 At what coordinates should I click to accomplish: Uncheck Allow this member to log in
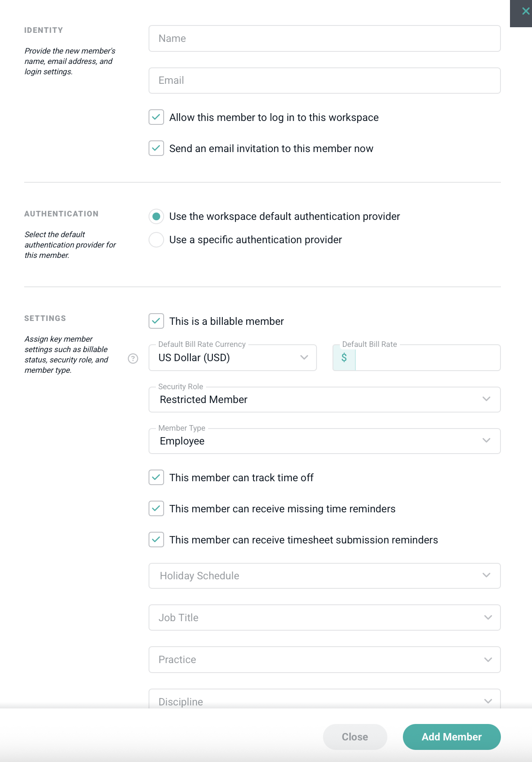coord(156,117)
